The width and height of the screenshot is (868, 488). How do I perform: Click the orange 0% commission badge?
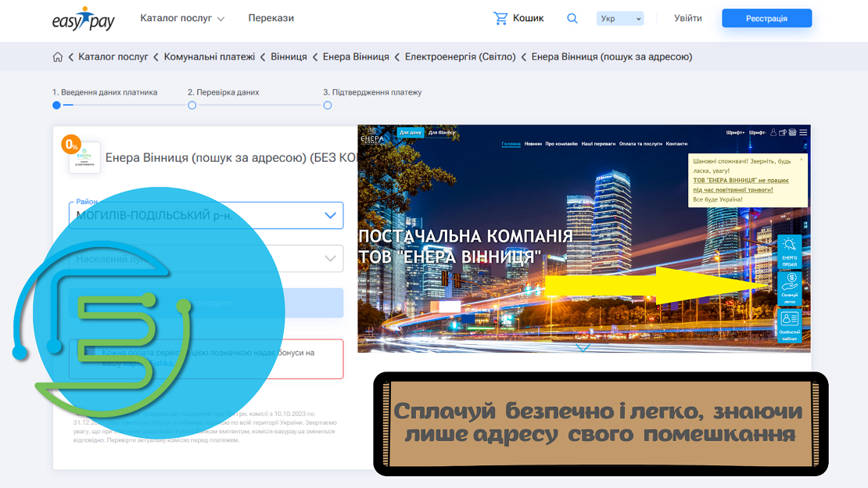71,145
